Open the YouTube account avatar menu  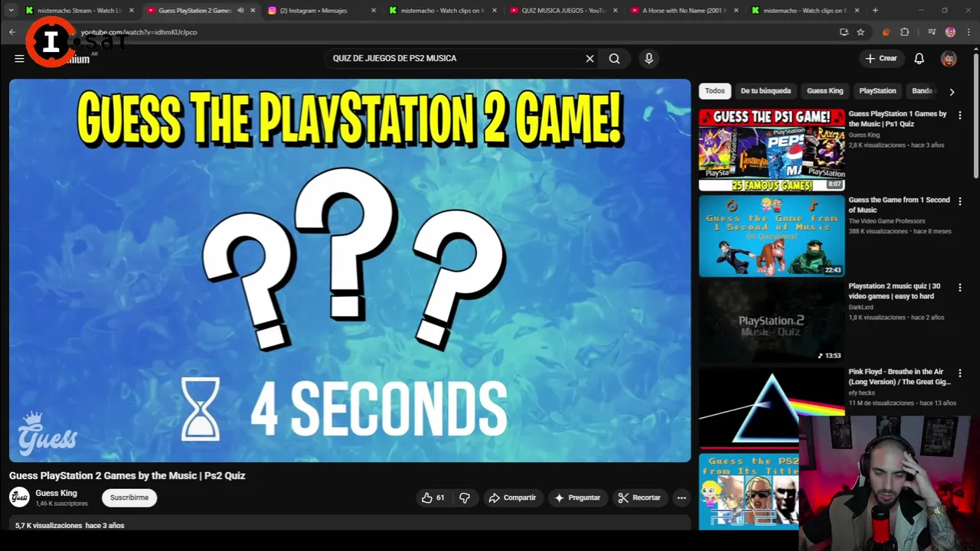(x=949, y=58)
